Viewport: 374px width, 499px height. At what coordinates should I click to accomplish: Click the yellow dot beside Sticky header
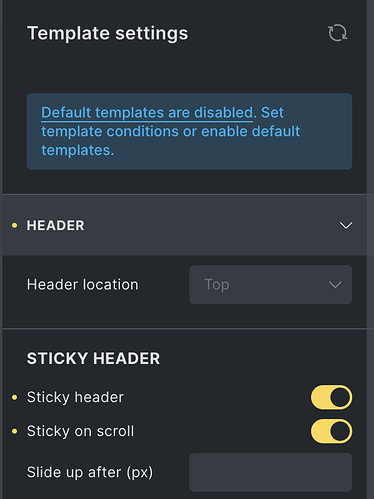click(14, 397)
